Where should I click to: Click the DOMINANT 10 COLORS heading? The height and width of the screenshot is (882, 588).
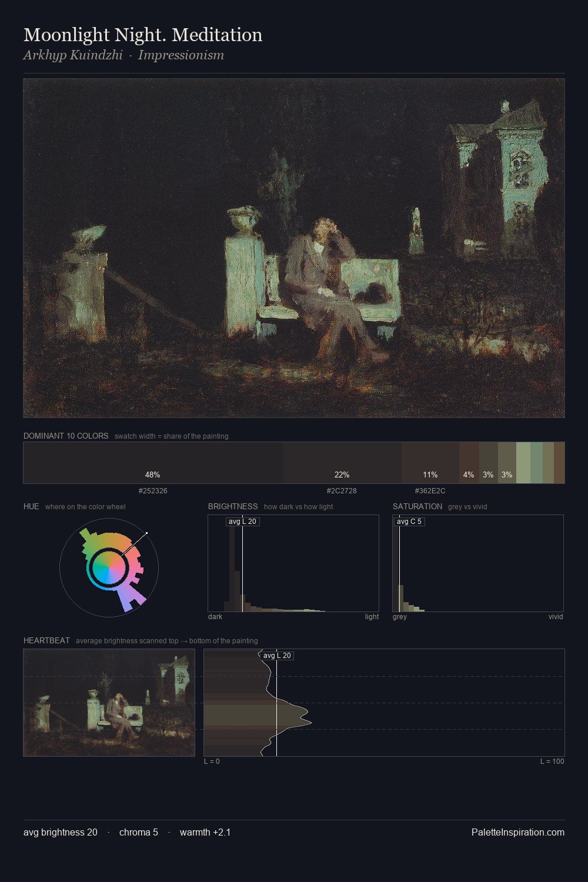(66, 436)
